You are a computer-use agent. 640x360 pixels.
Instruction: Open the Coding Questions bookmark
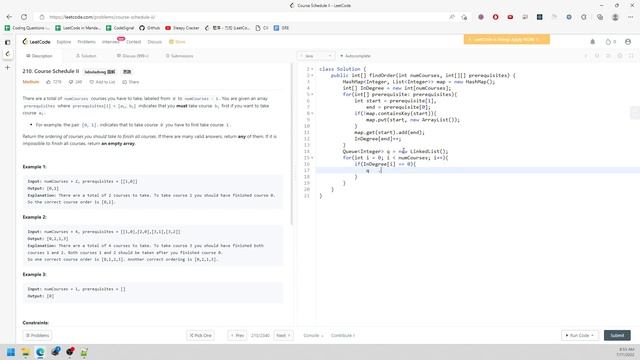point(27,28)
